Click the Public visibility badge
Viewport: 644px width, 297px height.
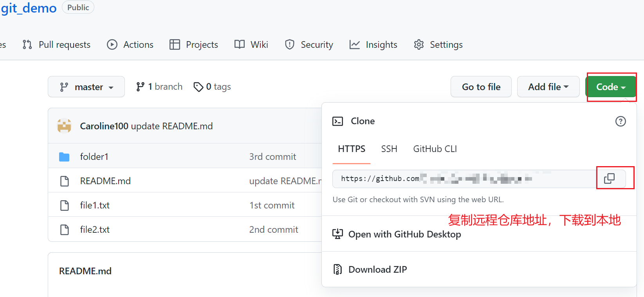click(78, 7)
